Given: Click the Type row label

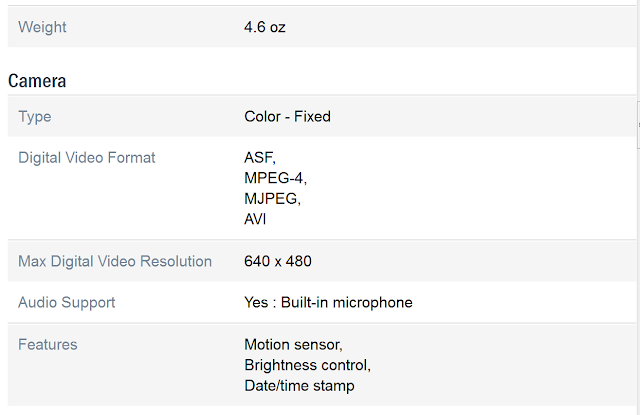Looking at the screenshot, I should tap(35, 116).
